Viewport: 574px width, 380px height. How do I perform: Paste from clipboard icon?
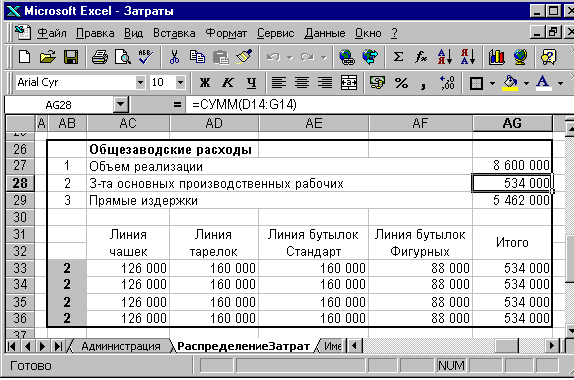tap(220, 57)
